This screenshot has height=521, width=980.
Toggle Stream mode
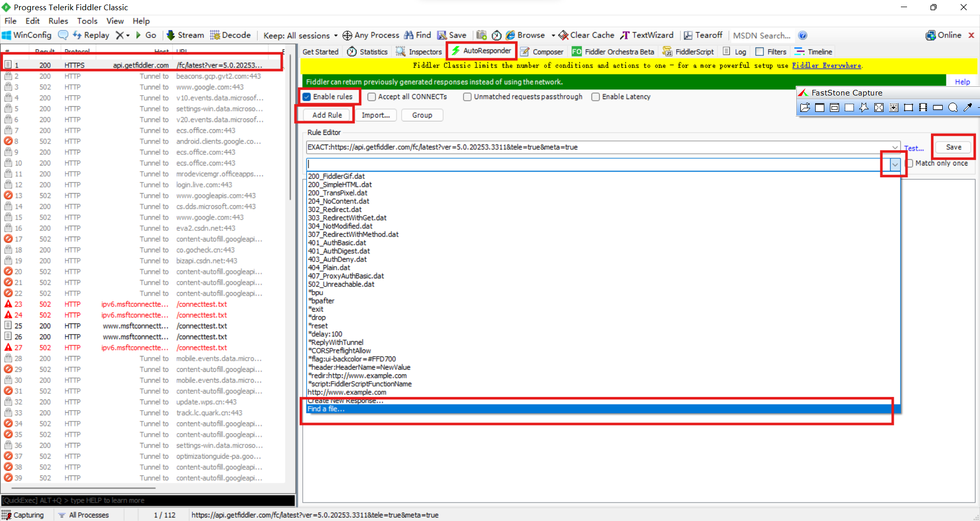coord(185,35)
